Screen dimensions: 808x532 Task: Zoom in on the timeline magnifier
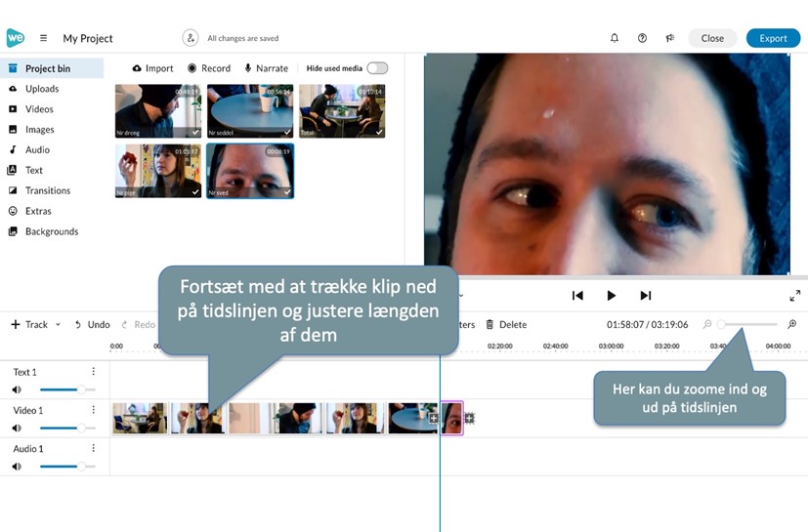click(791, 324)
